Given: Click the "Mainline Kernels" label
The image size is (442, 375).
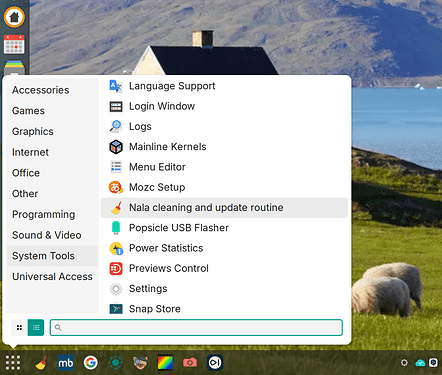Looking at the screenshot, I should [168, 147].
